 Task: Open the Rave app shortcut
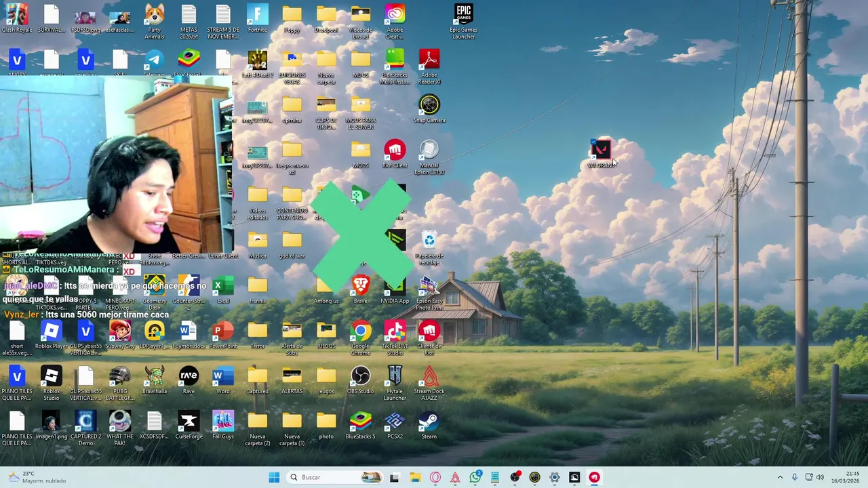coord(189,380)
